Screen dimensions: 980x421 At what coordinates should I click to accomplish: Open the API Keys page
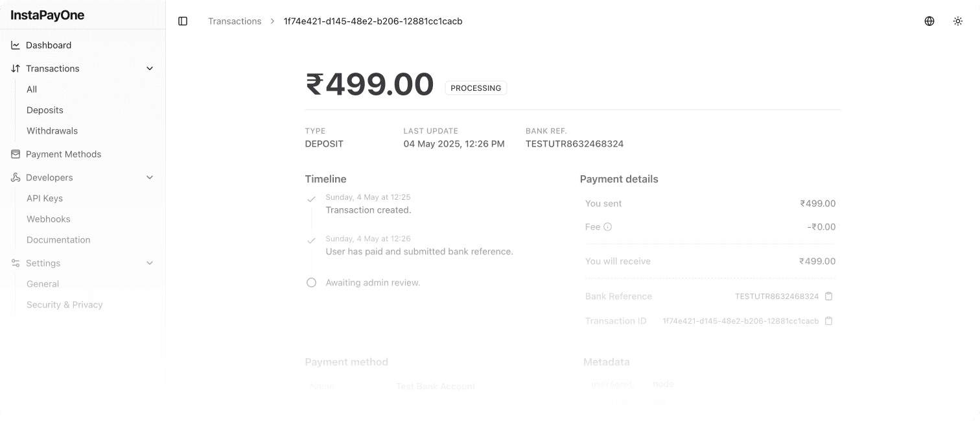tap(45, 198)
